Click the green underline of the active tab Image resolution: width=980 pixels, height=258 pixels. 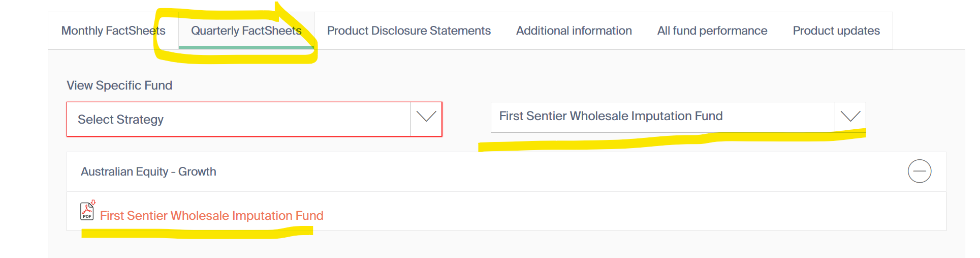[246, 47]
